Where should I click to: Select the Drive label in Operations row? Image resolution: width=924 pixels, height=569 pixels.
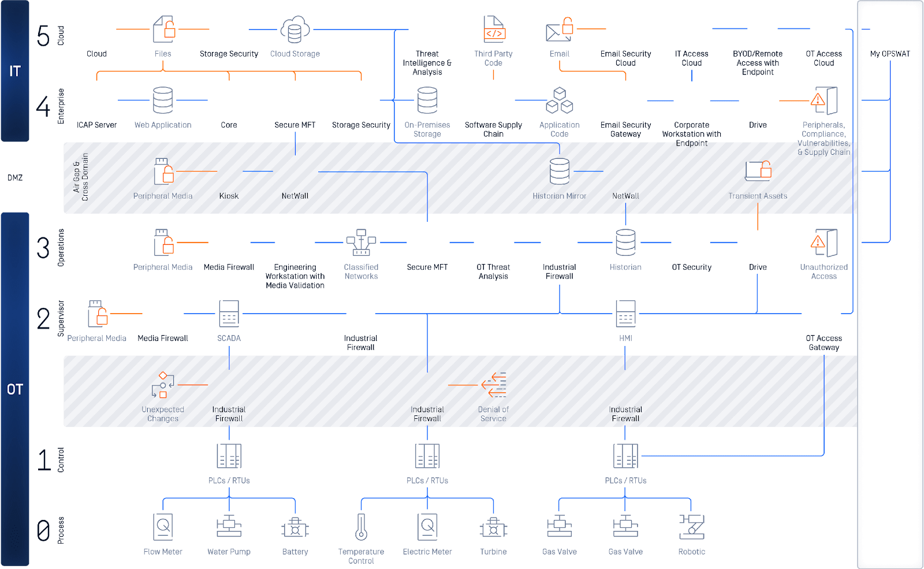[758, 267]
